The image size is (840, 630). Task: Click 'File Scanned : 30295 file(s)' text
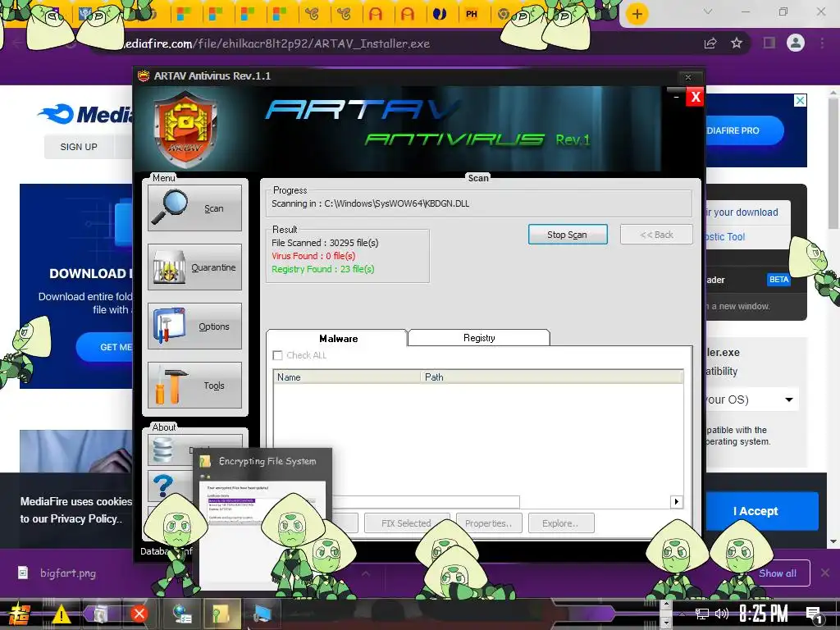325,242
